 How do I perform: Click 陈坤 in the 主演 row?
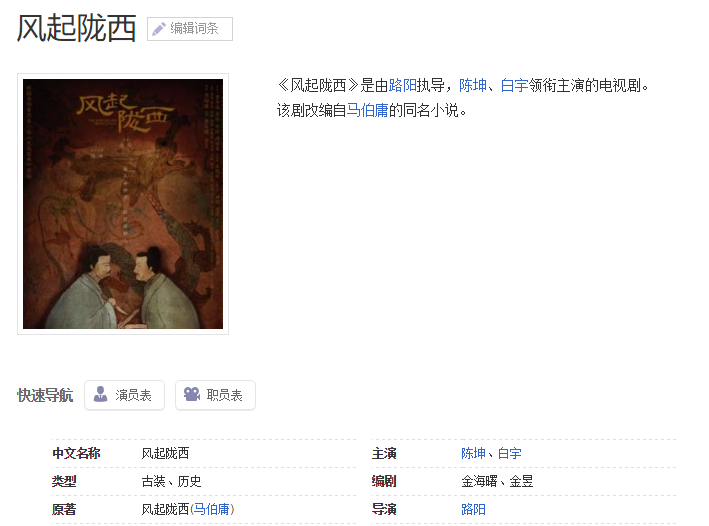pyautogui.click(x=473, y=453)
